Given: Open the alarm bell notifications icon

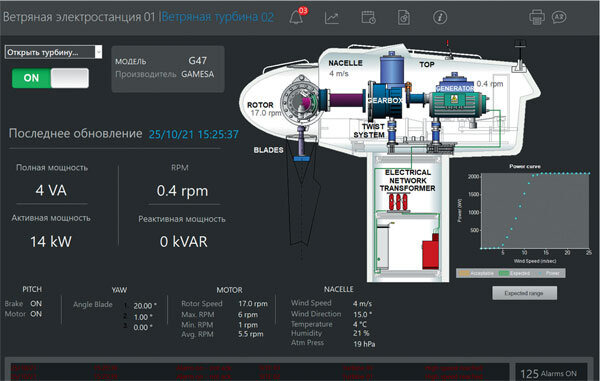Looking at the screenshot, I should click(x=297, y=17).
